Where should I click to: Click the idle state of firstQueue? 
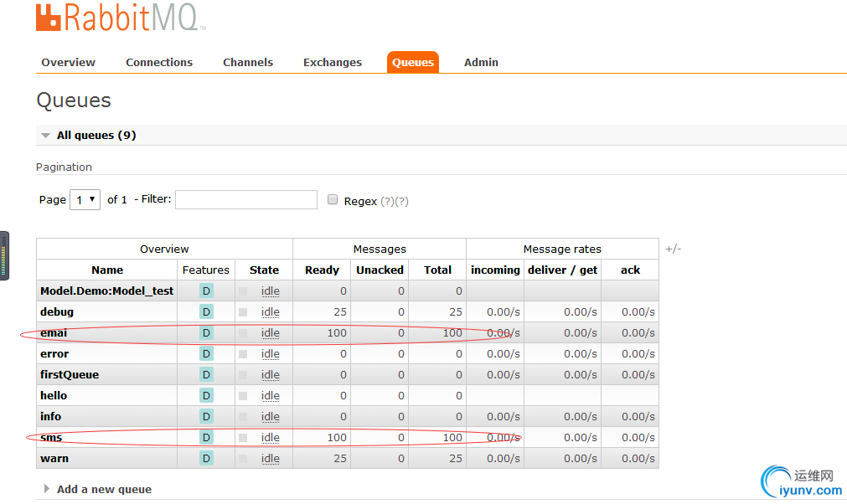[271, 375]
